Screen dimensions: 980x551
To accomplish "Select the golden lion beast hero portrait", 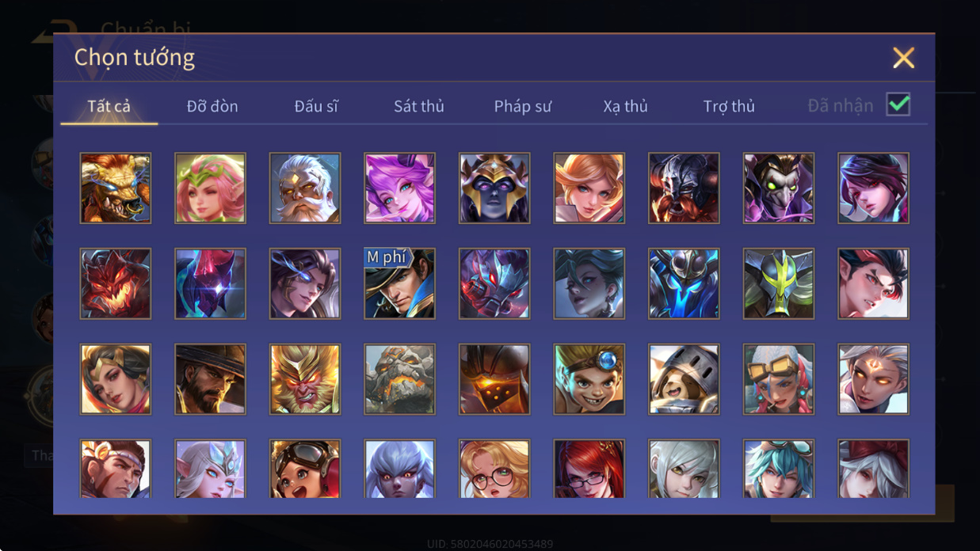I will click(115, 188).
